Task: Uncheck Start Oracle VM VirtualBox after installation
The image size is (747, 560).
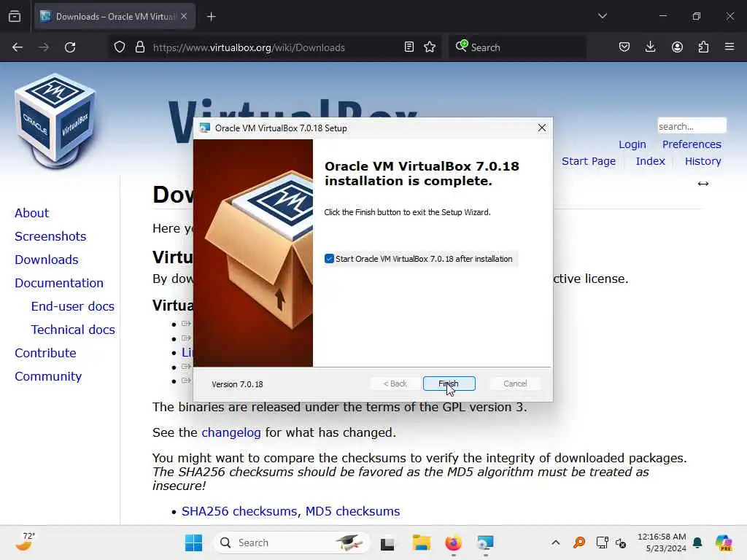Action: [329, 259]
